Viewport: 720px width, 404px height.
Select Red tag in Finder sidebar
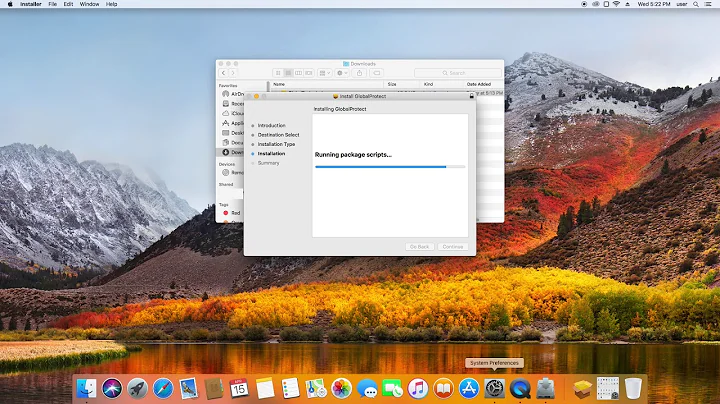click(x=231, y=213)
